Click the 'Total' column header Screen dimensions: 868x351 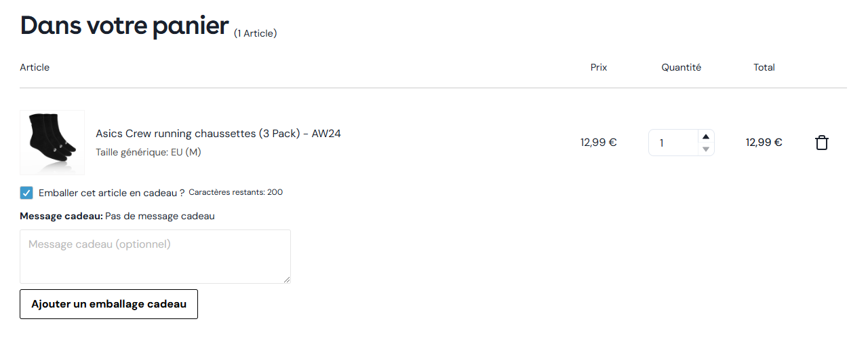[x=764, y=67]
